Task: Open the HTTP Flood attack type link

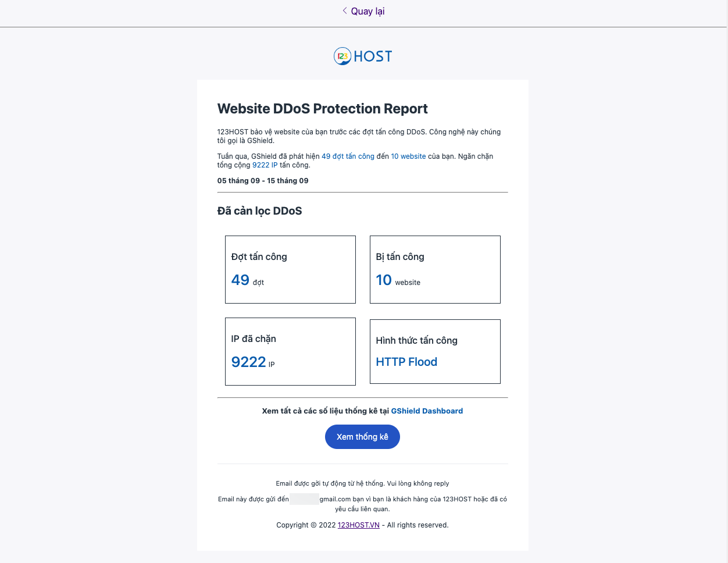Action: [x=406, y=362]
